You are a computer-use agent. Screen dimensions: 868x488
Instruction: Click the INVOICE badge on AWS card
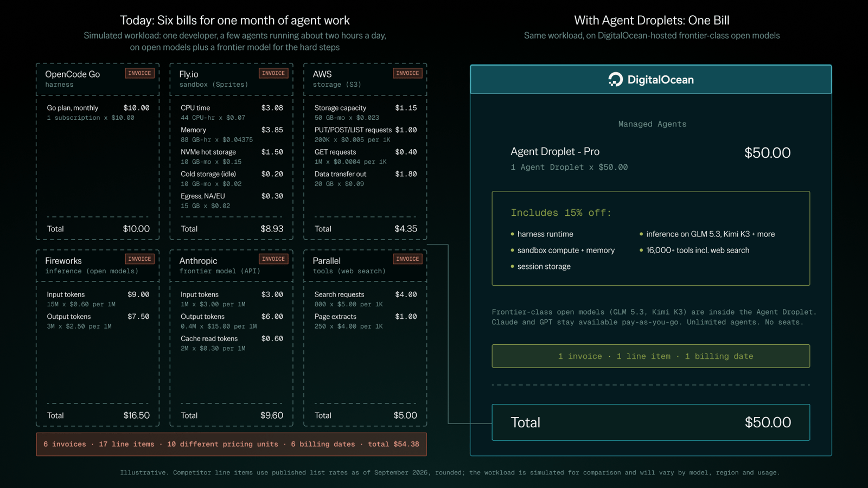pos(407,73)
